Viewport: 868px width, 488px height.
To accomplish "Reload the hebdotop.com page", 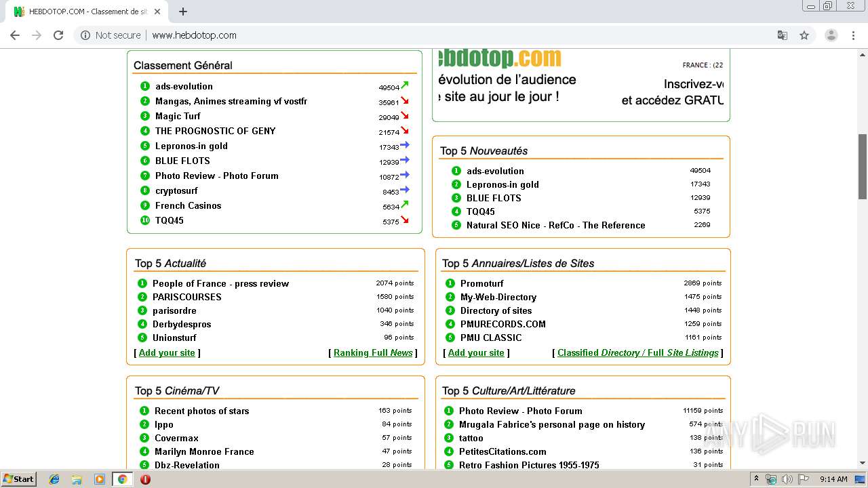I will click(x=58, y=35).
